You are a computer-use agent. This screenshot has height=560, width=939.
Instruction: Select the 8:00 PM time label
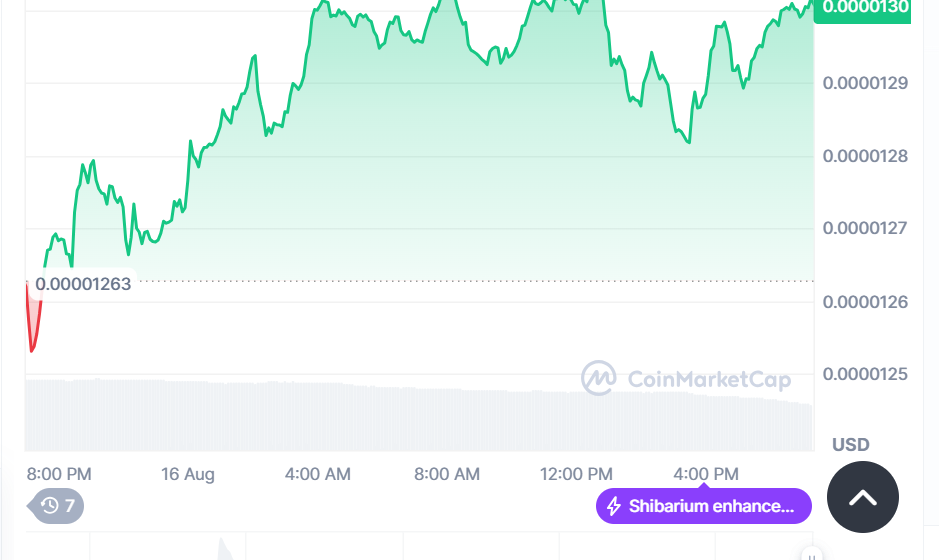[59, 474]
